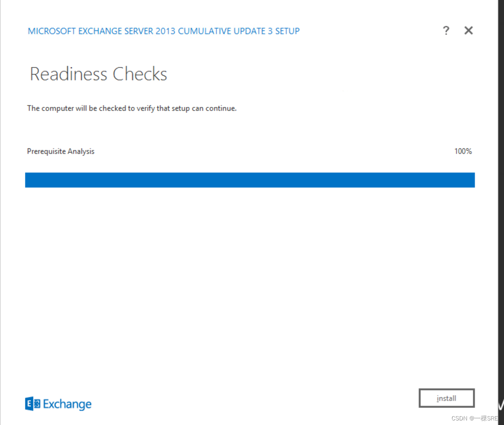Select the Prerequisite Analysis label
The height and width of the screenshot is (425, 504).
61,151
